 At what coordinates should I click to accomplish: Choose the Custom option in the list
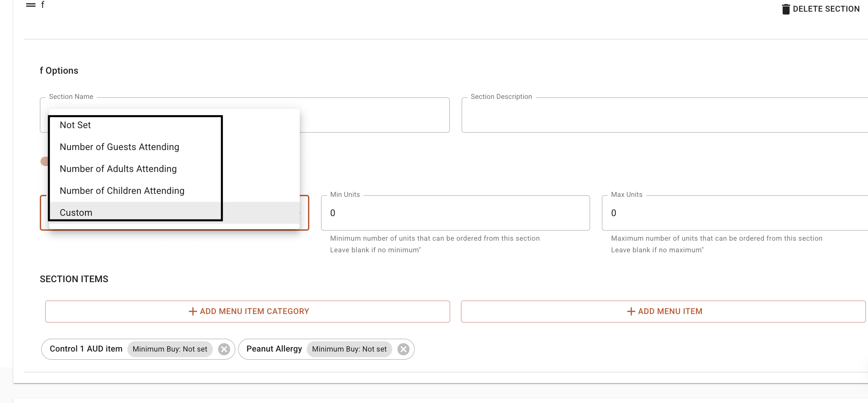(x=76, y=213)
